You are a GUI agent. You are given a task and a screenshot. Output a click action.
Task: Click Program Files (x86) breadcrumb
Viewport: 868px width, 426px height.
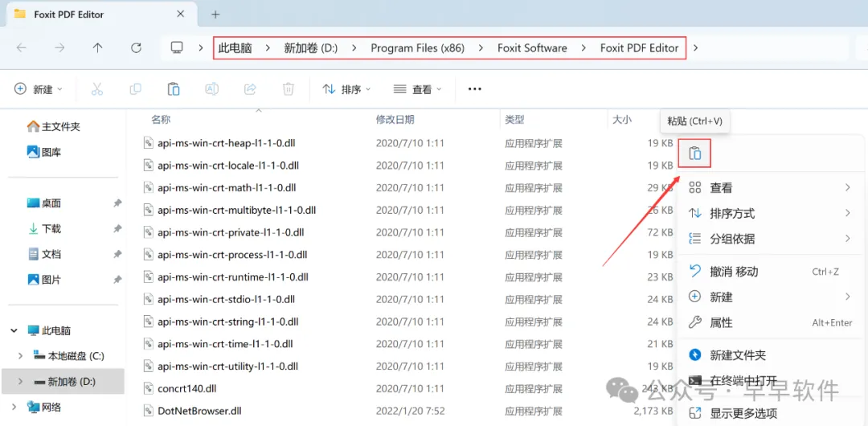[417, 48]
